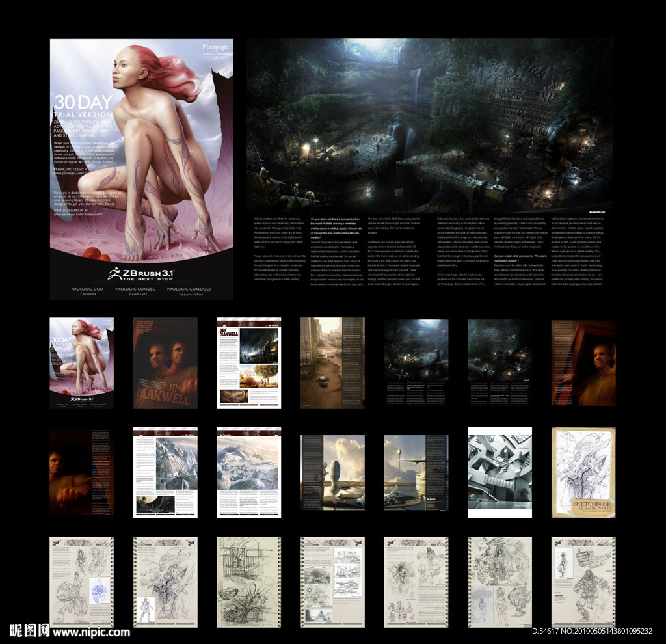
Task: Click the Pixologic logo on the large ad
Action: pos(216,49)
